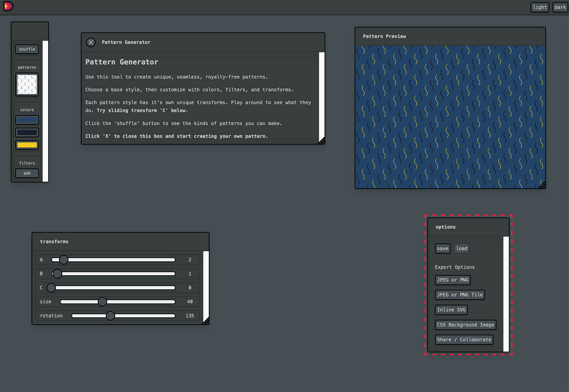Image resolution: width=569 pixels, height=392 pixels.
Task: Click the Export Options label
Action: pos(455,267)
